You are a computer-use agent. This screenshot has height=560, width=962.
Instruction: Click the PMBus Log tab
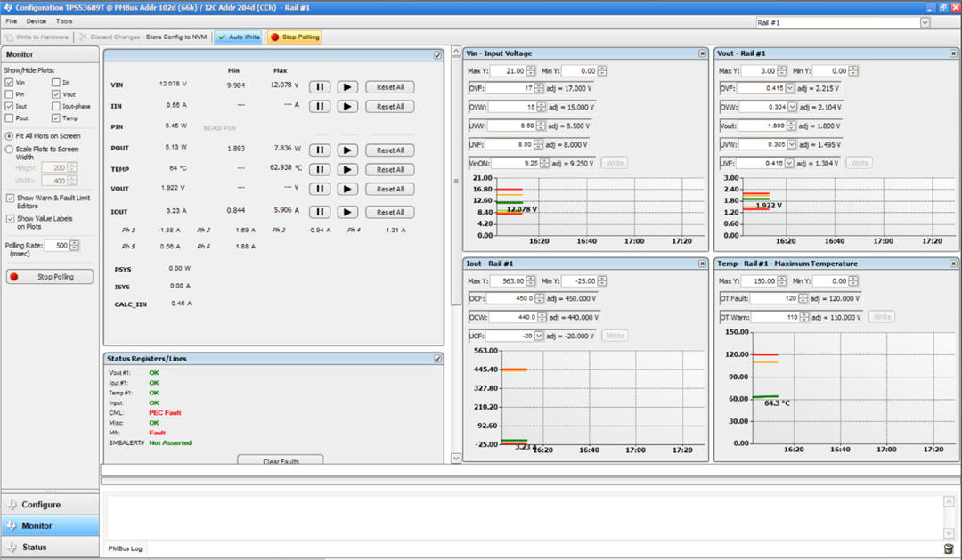pos(126,548)
